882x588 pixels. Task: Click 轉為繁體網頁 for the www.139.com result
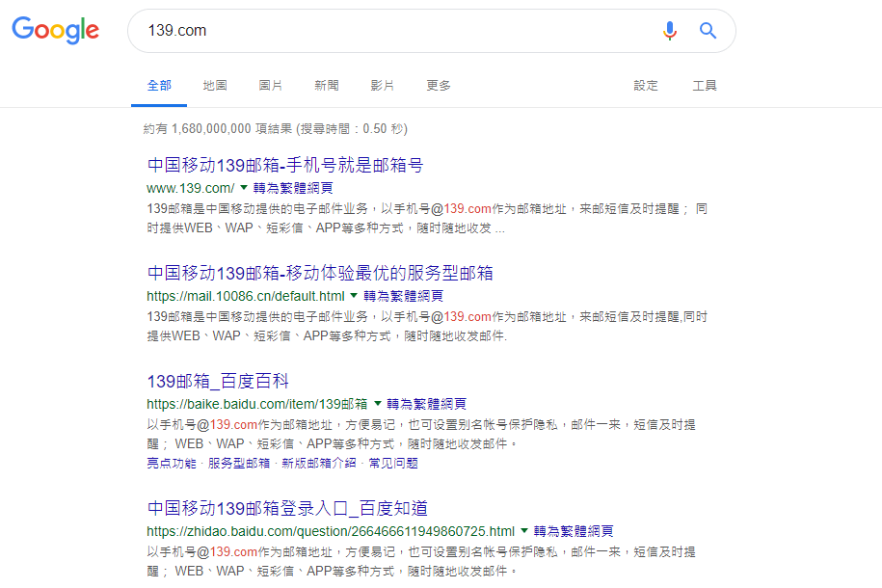point(293,188)
